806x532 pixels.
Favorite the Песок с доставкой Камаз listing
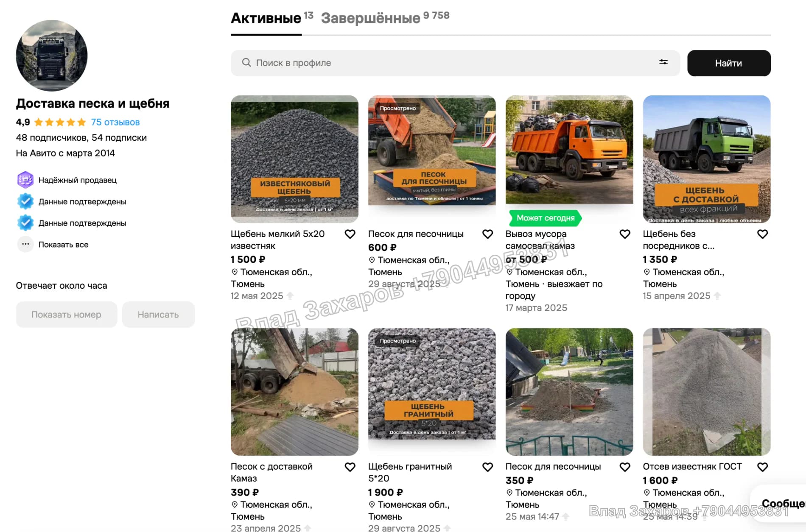(x=350, y=467)
